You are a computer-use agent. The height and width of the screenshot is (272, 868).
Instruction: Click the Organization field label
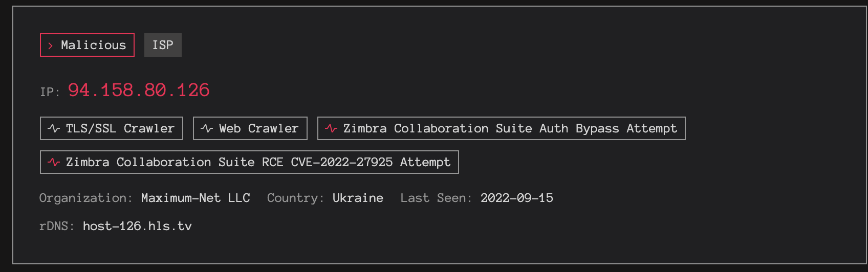pos(86,198)
